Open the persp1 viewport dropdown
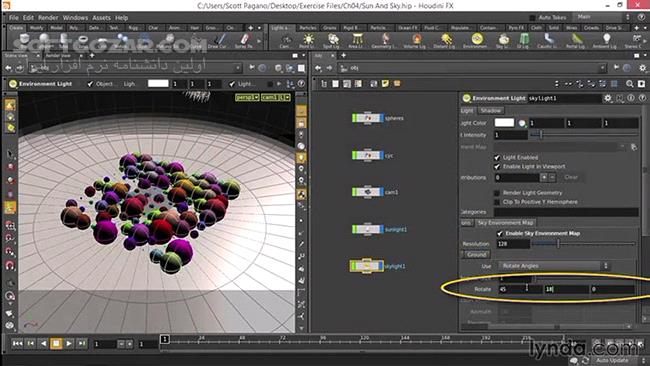 [247, 97]
